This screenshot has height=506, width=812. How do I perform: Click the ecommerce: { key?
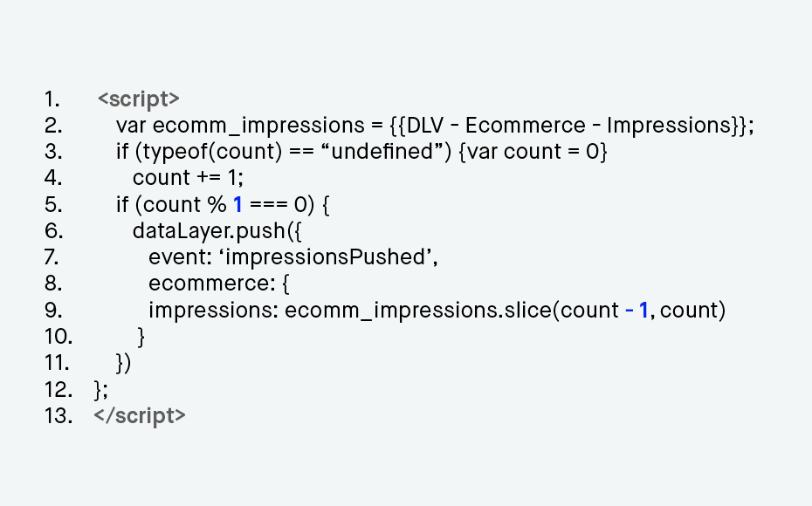pyautogui.click(x=219, y=284)
